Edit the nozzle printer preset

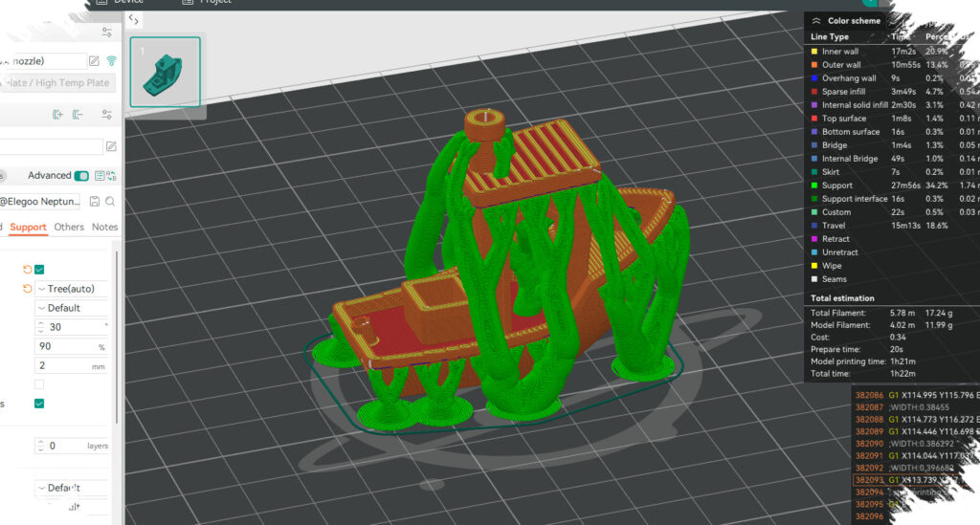94,60
